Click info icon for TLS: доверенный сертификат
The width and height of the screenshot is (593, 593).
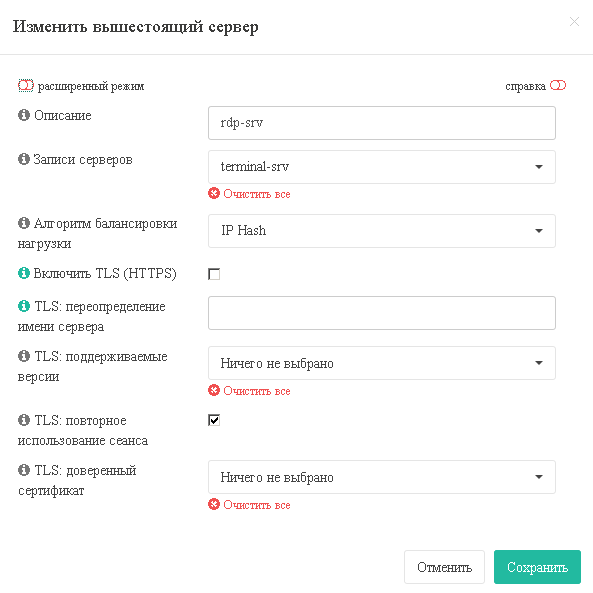[x=24, y=470]
